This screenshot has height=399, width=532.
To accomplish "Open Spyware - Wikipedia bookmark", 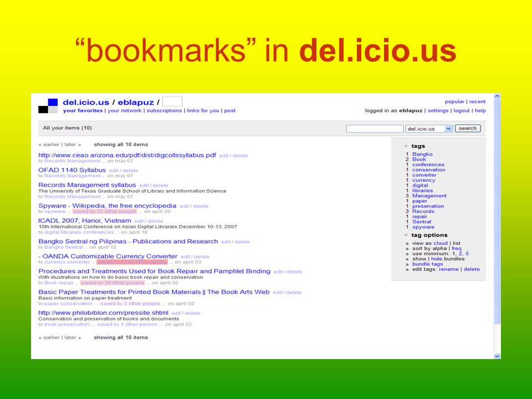I will pos(107,206).
